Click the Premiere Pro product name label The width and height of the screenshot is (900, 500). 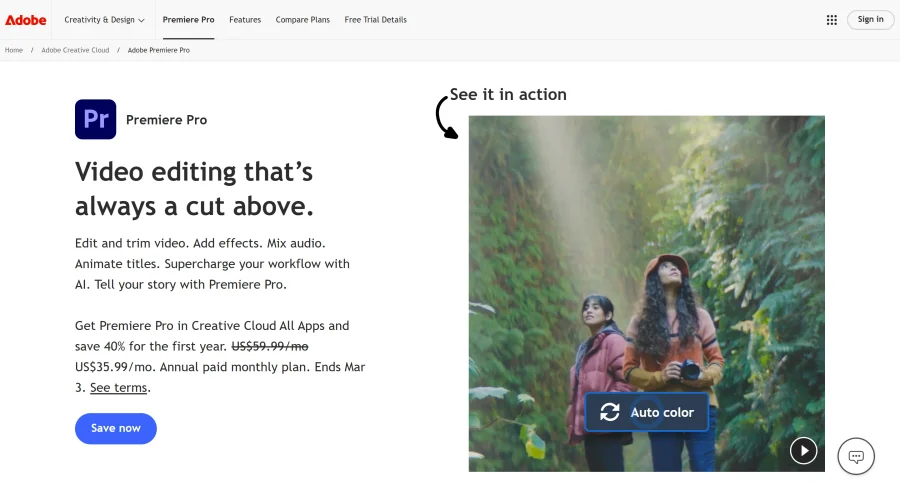(x=166, y=120)
